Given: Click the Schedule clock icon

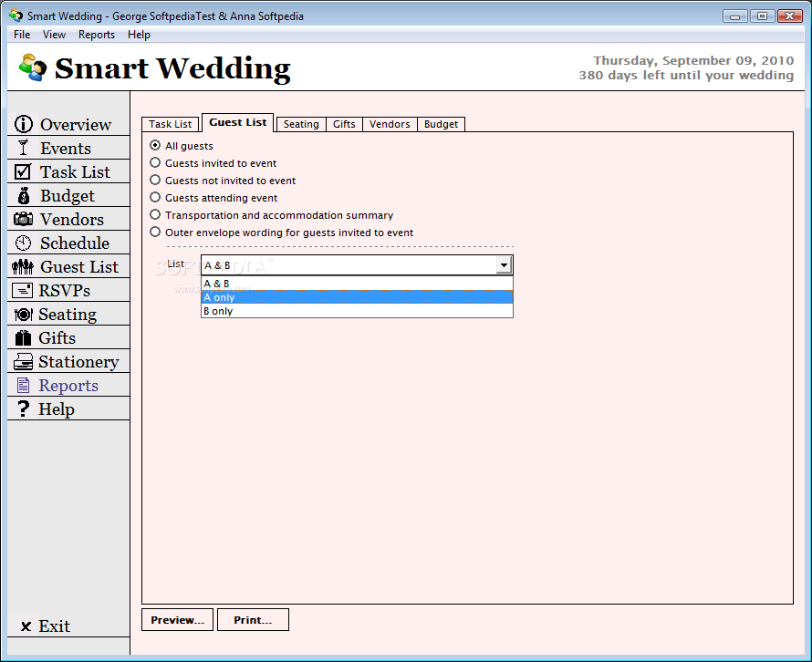Looking at the screenshot, I should (x=23, y=243).
